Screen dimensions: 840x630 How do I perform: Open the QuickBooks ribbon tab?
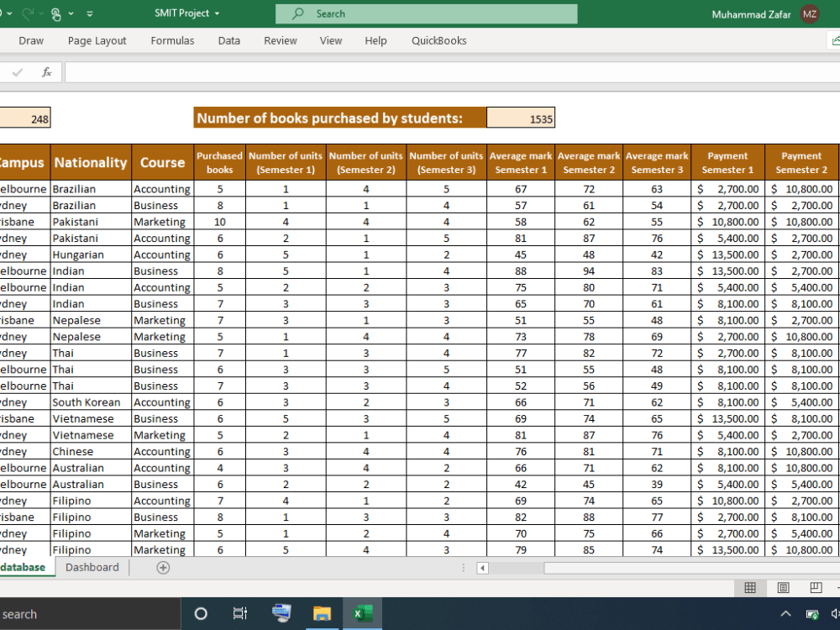[x=438, y=40]
